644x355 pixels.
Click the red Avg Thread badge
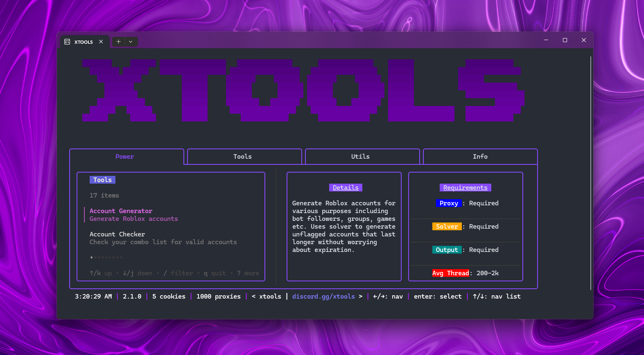451,273
